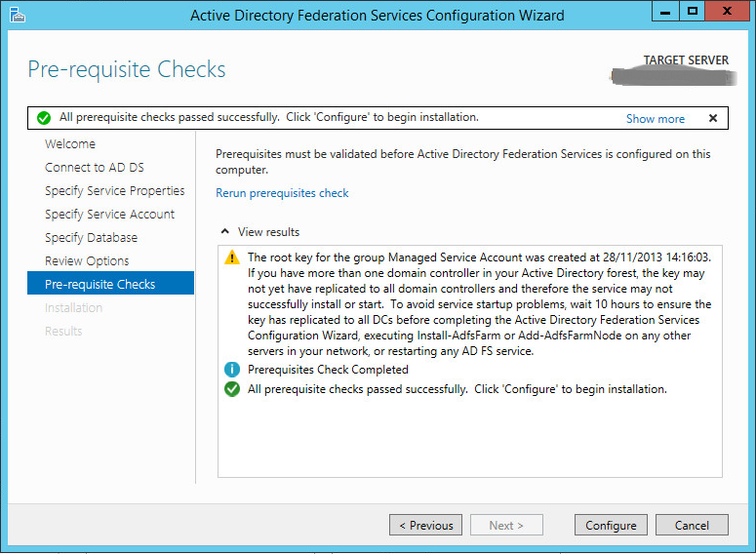Click the root key warning message text
756x554 pixels.
(480, 304)
